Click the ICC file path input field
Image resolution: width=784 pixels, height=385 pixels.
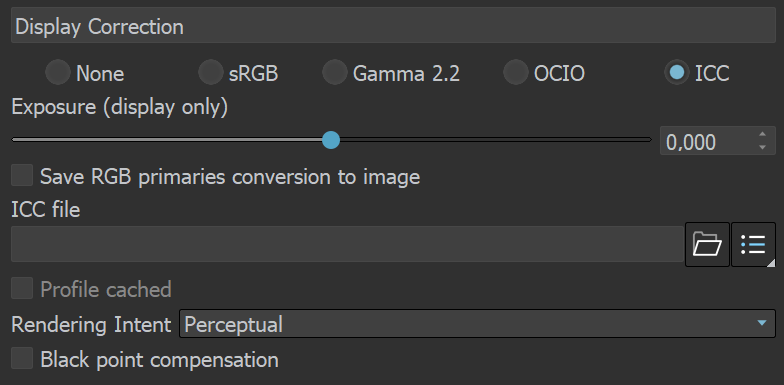coord(347,244)
